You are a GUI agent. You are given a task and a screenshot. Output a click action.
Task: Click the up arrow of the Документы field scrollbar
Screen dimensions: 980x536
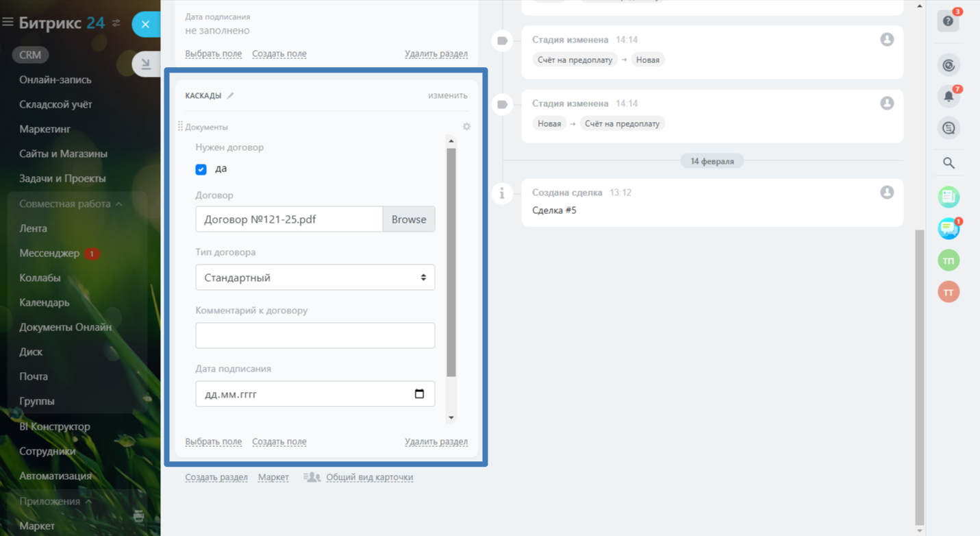click(x=451, y=141)
